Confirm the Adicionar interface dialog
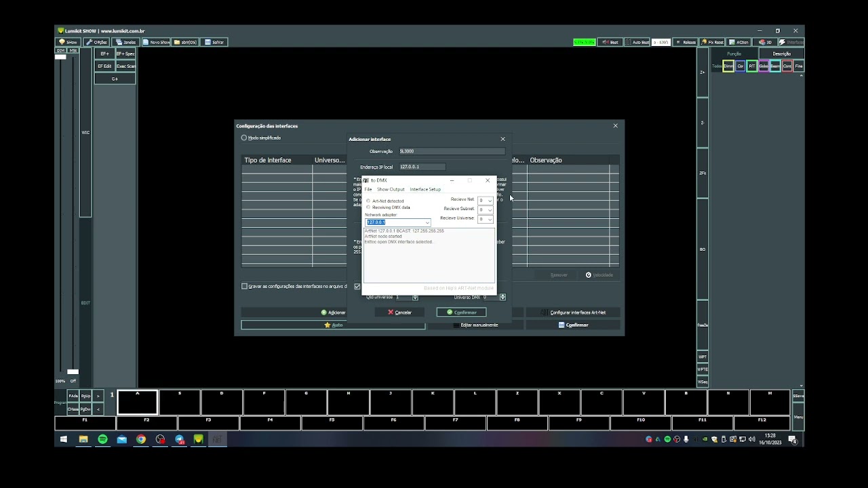The width and height of the screenshot is (868, 488). pyautogui.click(x=461, y=312)
